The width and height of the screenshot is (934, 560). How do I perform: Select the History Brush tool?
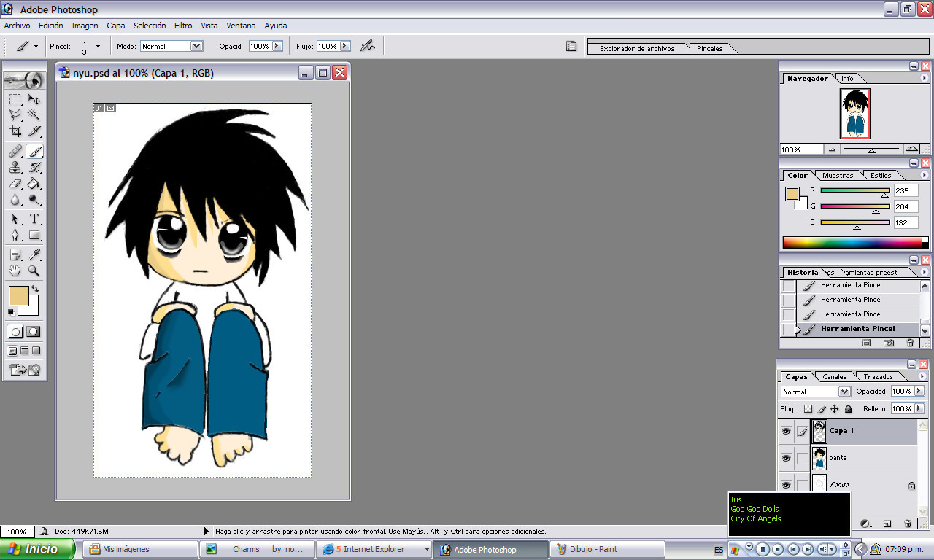pos(34,168)
